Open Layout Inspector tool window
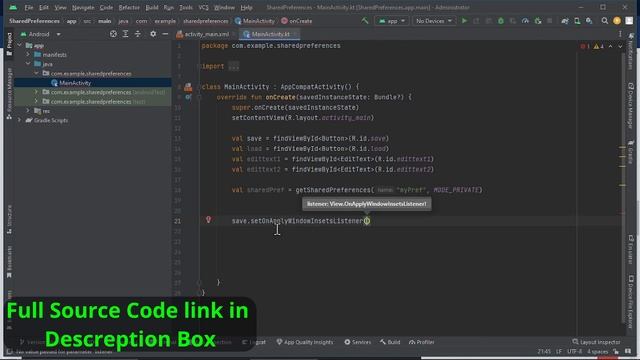This screenshot has height=360, width=640. pos(596,342)
